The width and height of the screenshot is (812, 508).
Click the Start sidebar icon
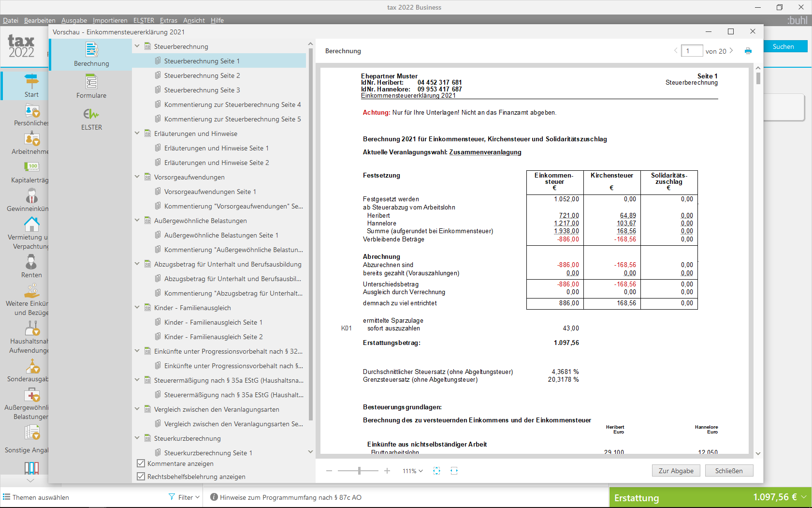31,81
